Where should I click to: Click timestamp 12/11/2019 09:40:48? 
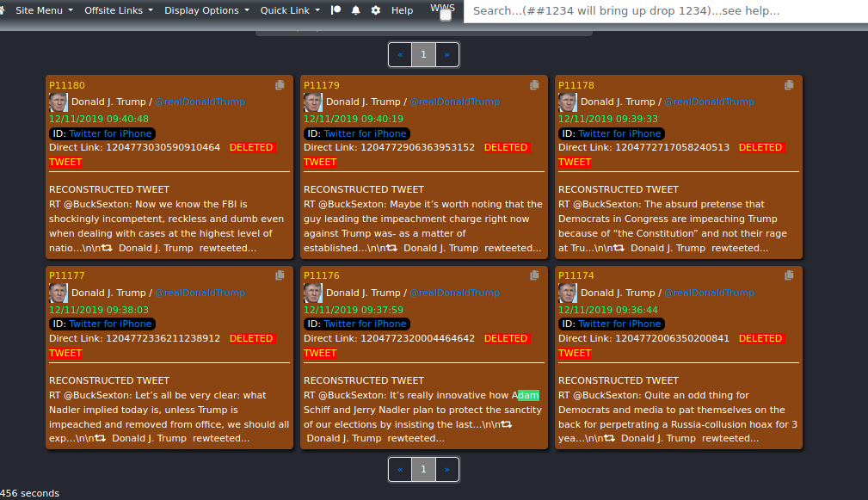coord(99,119)
